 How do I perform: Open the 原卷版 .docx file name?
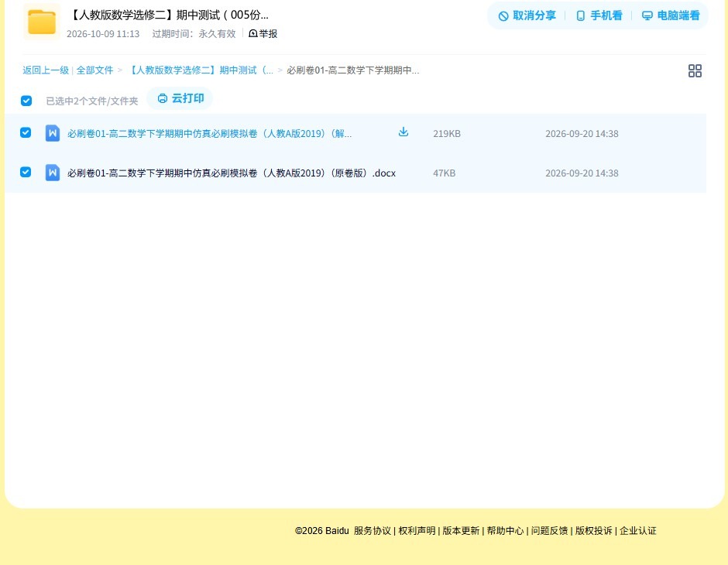[x=232, y=173]
